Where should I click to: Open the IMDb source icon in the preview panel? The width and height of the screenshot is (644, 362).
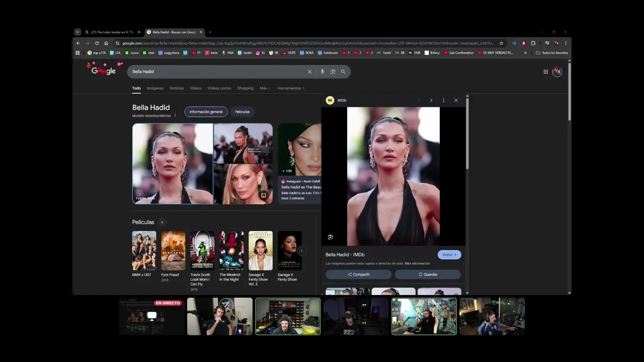[330, 101]
